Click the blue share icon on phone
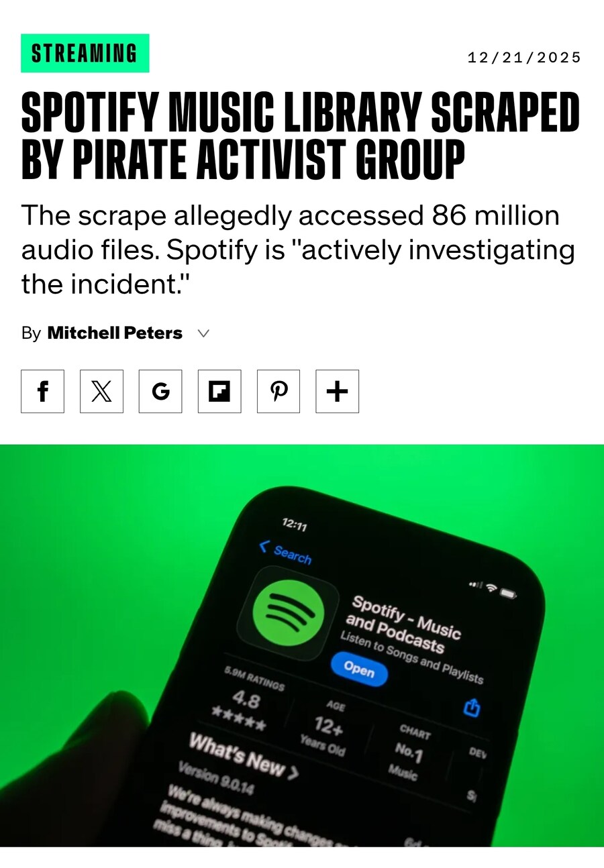This screenshot has width=604, height=868. point(472,707)
